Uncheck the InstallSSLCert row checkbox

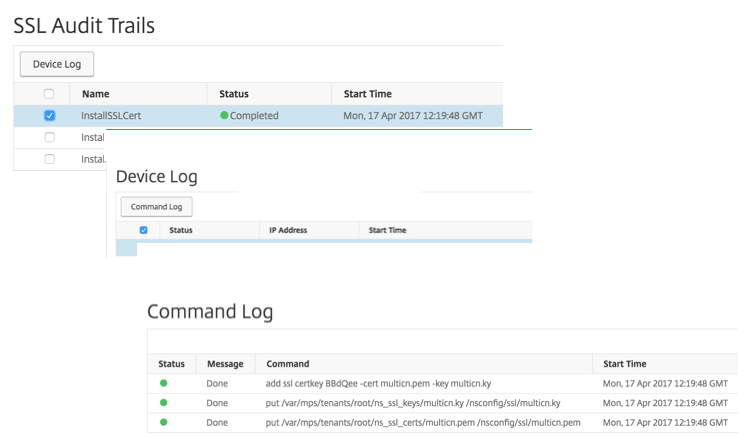(x=50, y=115)
